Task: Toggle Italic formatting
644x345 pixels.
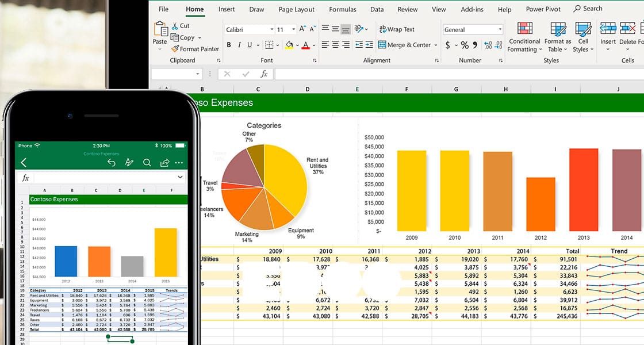Action: (x=239, y=45)
